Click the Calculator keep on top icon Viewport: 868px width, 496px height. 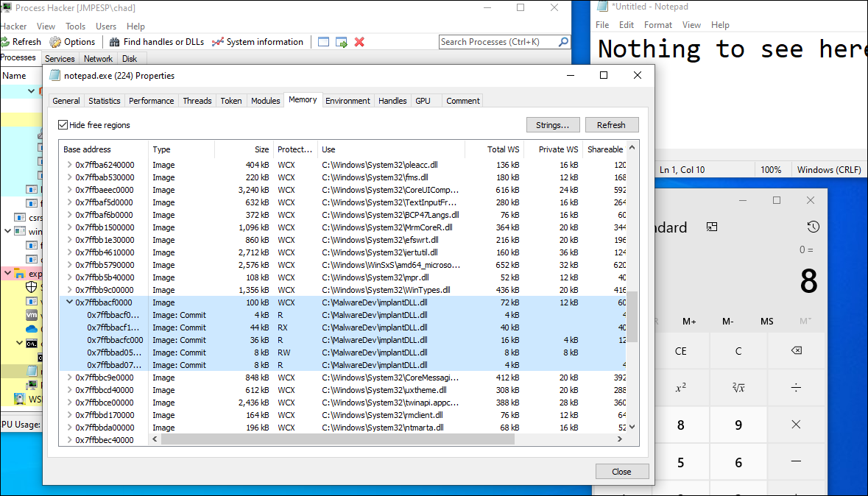coord(712,227)
